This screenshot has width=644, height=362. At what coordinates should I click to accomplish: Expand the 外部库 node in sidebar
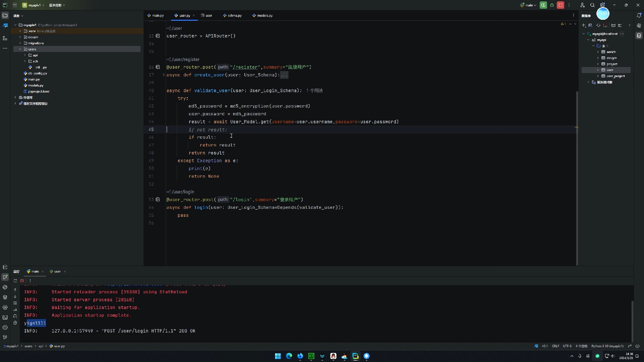pos(15,97)
